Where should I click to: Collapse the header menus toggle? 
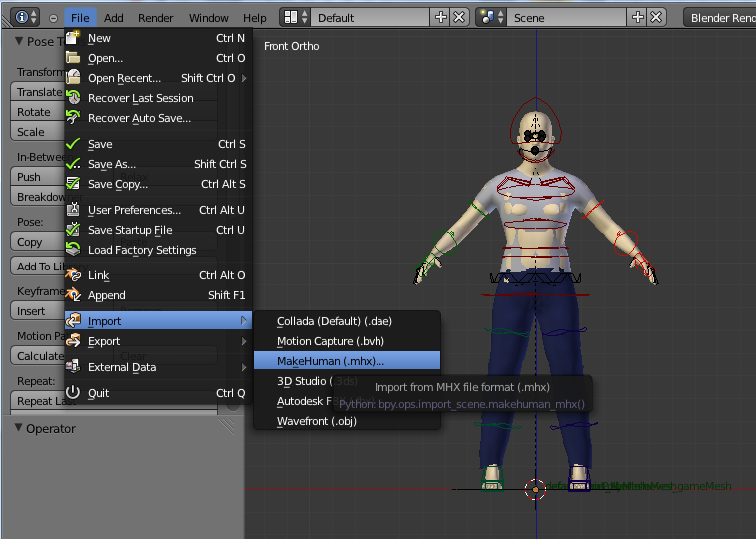[x=53, y=18]
